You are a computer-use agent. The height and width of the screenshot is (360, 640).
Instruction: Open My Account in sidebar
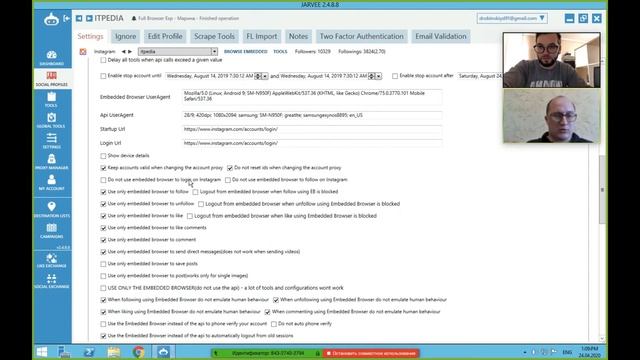click(x=51, y=182)
